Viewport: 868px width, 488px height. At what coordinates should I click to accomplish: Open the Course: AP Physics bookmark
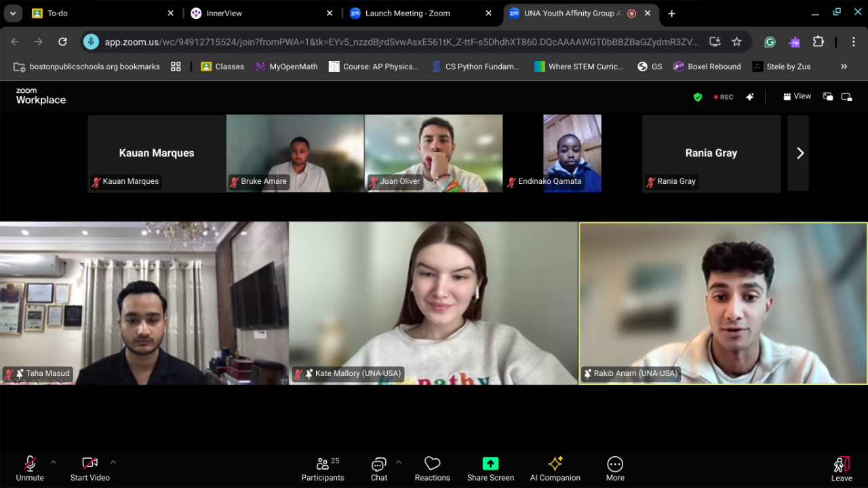(x=374, y=67)
